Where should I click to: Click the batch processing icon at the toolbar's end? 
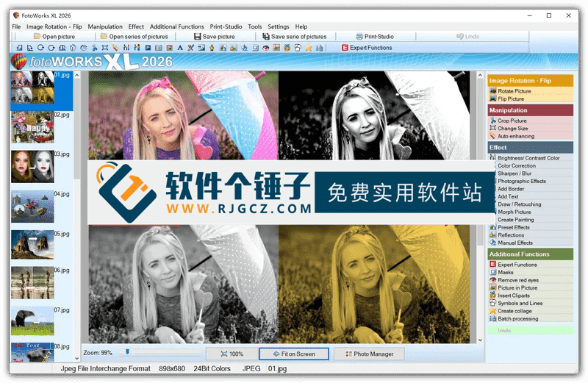tap(320, 48)
